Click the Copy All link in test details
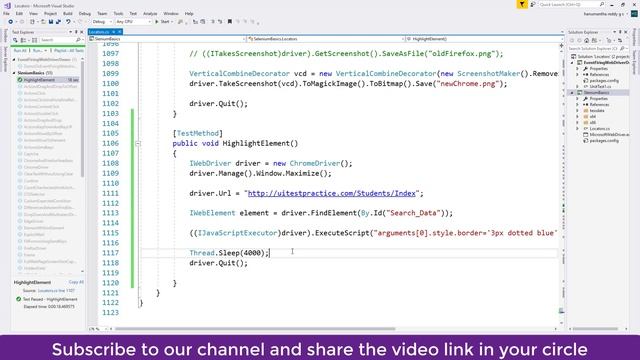The image size is (640, 360). point(76,282)
